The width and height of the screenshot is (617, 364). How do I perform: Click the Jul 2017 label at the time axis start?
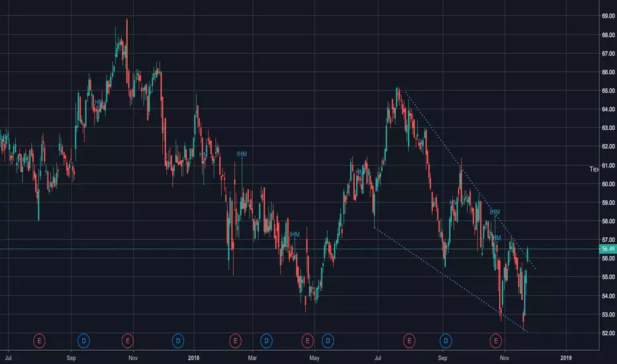tap(8, 357)
